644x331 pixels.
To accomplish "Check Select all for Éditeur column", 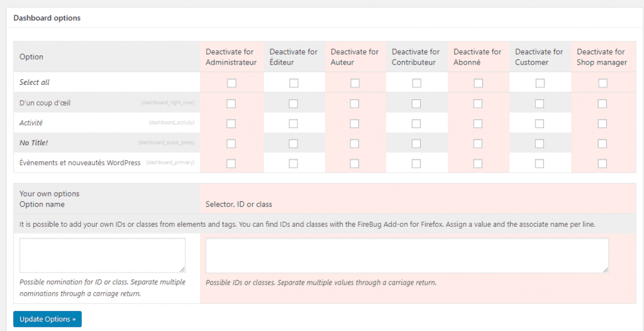I will (294, 83).
